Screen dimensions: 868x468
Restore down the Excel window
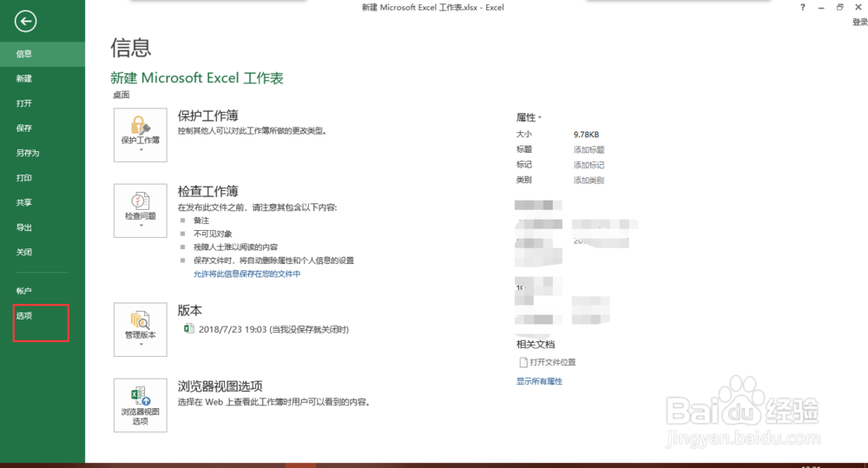(x=839, y=7)
